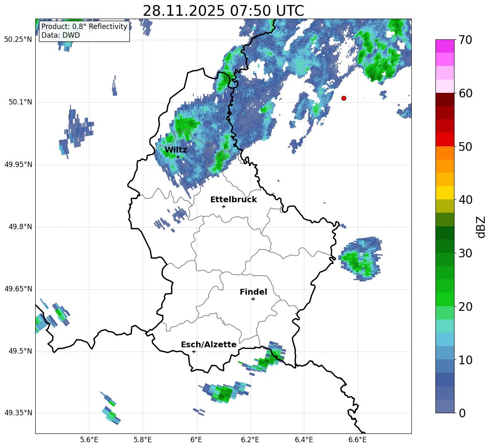491x448 pixels.
Task: Click the 6.2°E longitude label
Action: [250, 440]
